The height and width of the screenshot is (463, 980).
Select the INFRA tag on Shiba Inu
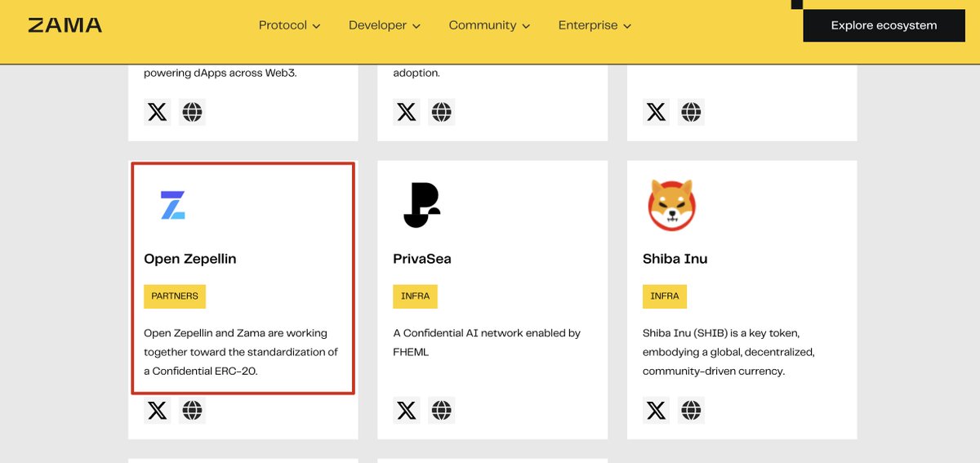[x=665, y=296]
